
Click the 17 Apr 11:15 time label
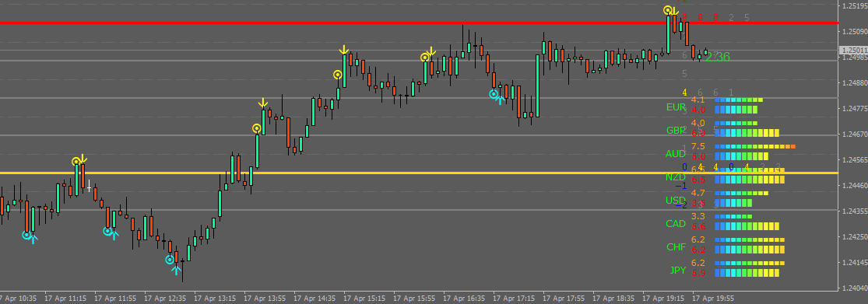65,298
